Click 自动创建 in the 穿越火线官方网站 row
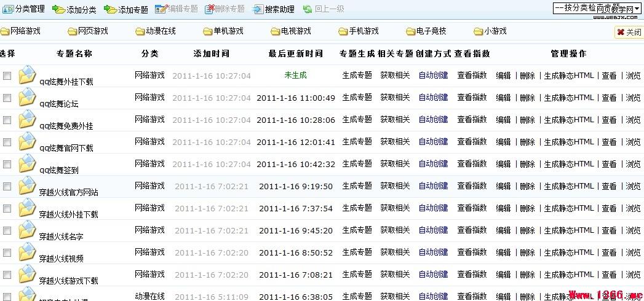This screenshot has height=301, width=644. pyautogui.click(x=433, y=186)
